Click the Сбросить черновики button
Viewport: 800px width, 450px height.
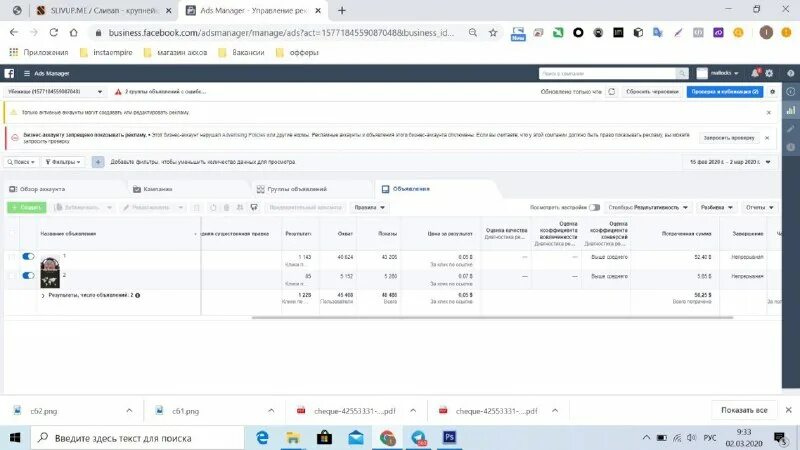coord(652,92)
